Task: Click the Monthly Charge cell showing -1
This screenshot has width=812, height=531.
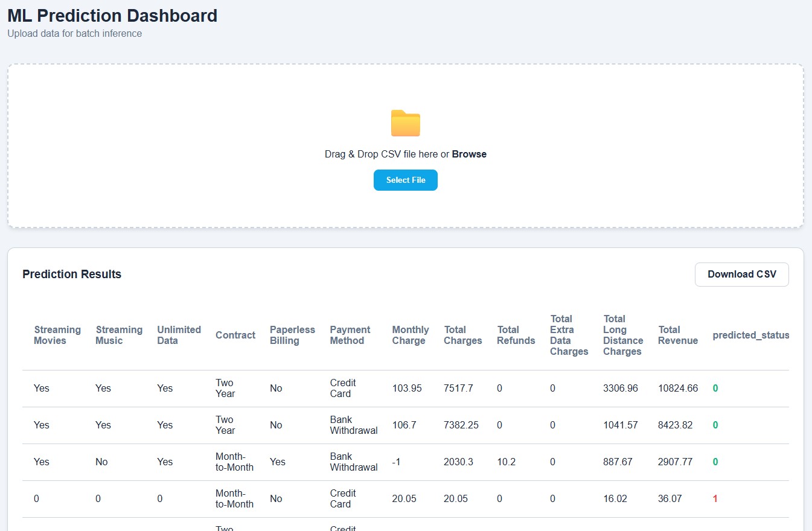Action: tap(398, 462)
